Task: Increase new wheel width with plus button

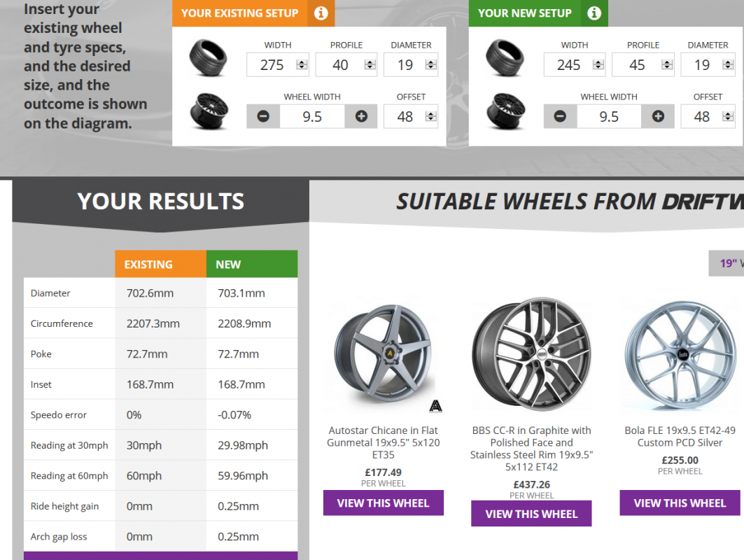Action: pyautogui.click(x=658, y=116)
